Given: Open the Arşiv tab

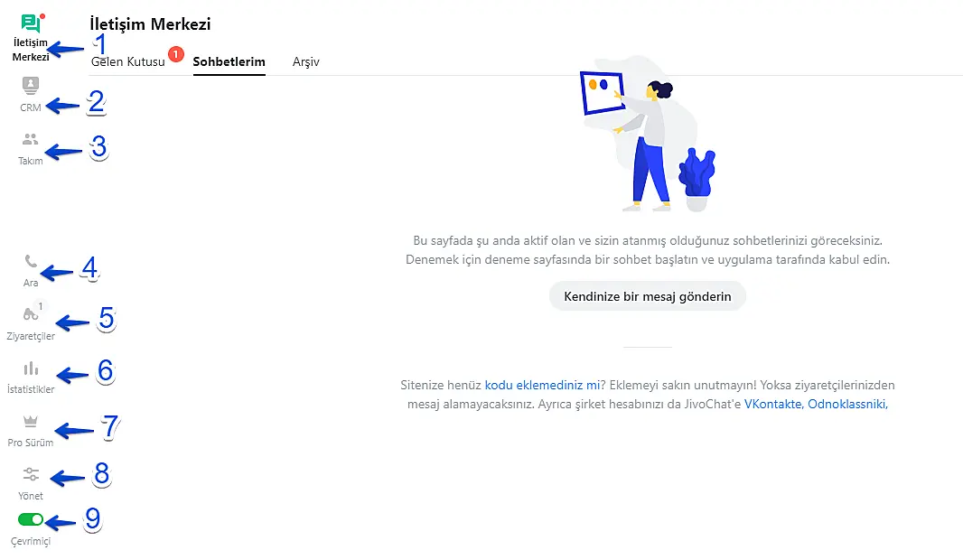Looking at the screenshot, I should click(305, 62).
